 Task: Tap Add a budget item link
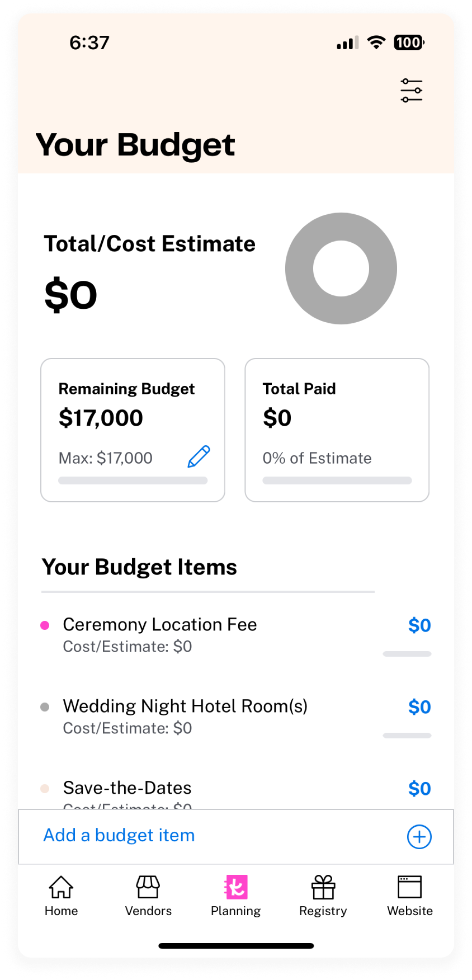tap(119, 835)
